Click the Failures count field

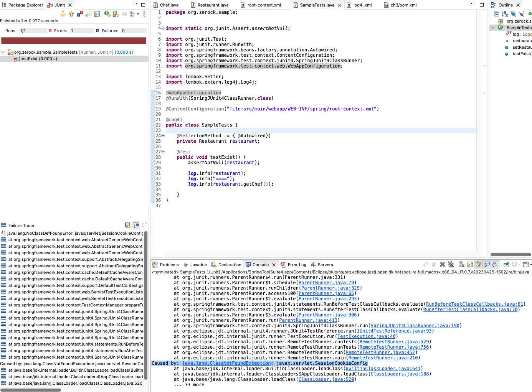(x=134, y=31)
